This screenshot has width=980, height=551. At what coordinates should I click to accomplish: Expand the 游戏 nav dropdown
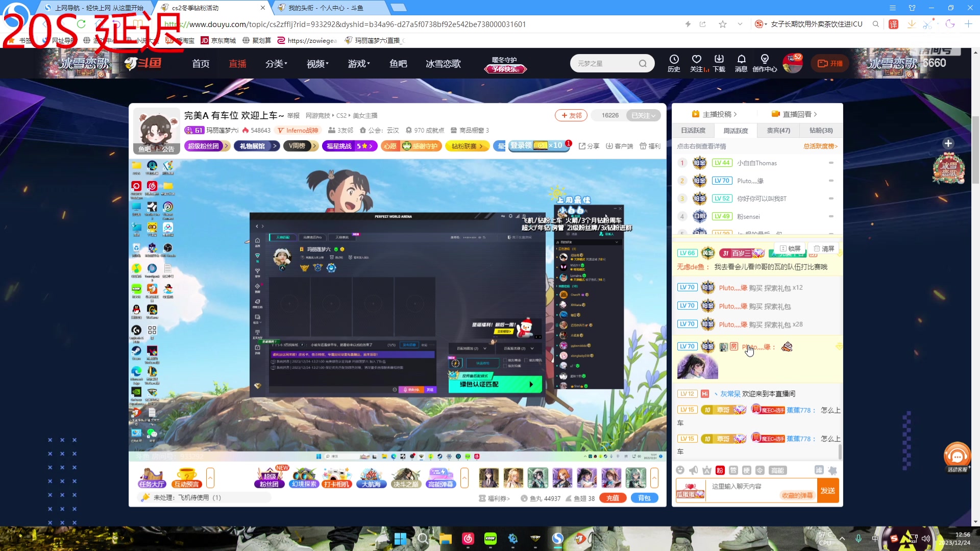pyautogui.click(x=359, y=64)
